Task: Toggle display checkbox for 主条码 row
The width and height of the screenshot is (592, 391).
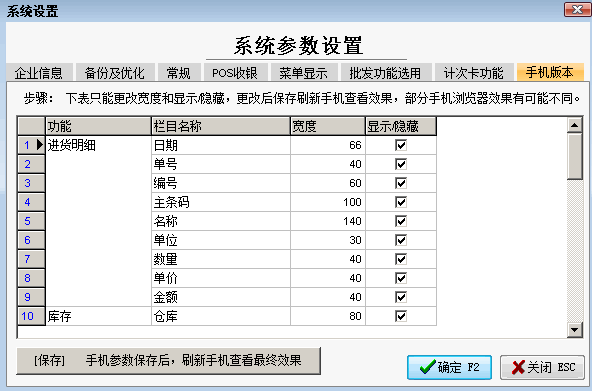Action: click(401, 202)
